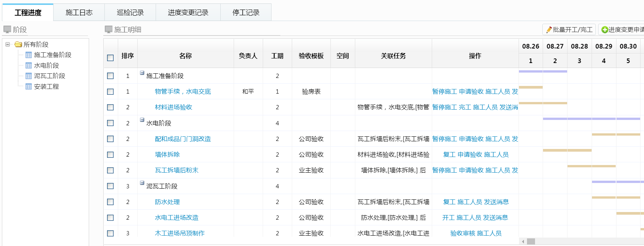Viewport: 644px width, 246px height.
Task: Click the 08.26 date column header
Action: click(x=531, y=46)
